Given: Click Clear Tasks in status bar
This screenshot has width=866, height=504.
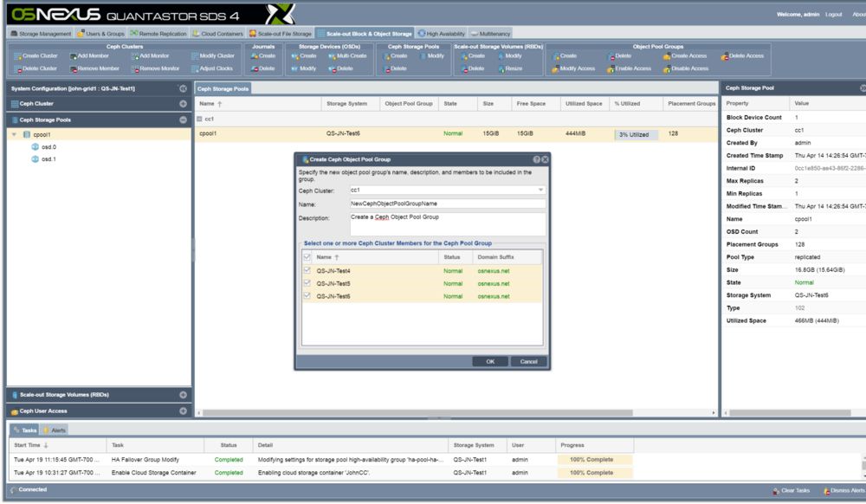Looking at the screenshot, I should 791,491.
